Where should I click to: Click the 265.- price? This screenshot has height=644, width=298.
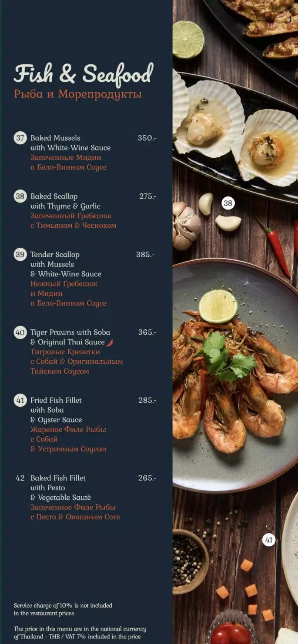147,478
